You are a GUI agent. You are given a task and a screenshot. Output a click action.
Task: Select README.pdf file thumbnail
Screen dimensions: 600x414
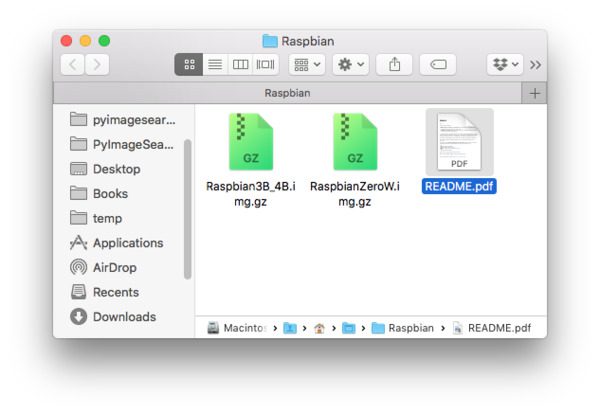coord(459,142)
